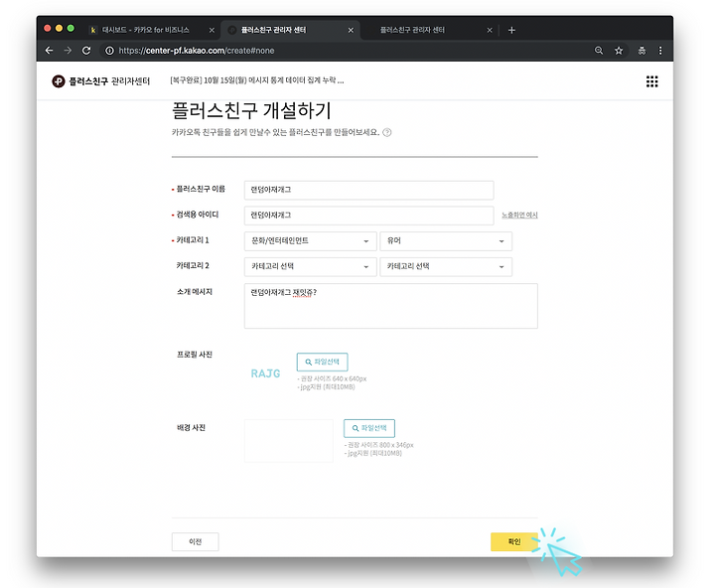715x588 pixels.
Task: Open the Chrome three-dot menu
Action: [x=660, y=51]
